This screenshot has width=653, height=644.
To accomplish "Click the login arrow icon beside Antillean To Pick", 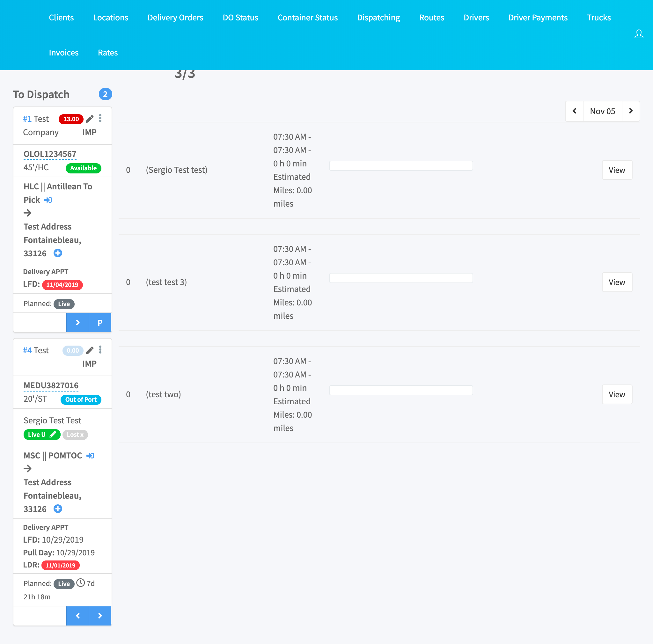I will pos(48,200).
